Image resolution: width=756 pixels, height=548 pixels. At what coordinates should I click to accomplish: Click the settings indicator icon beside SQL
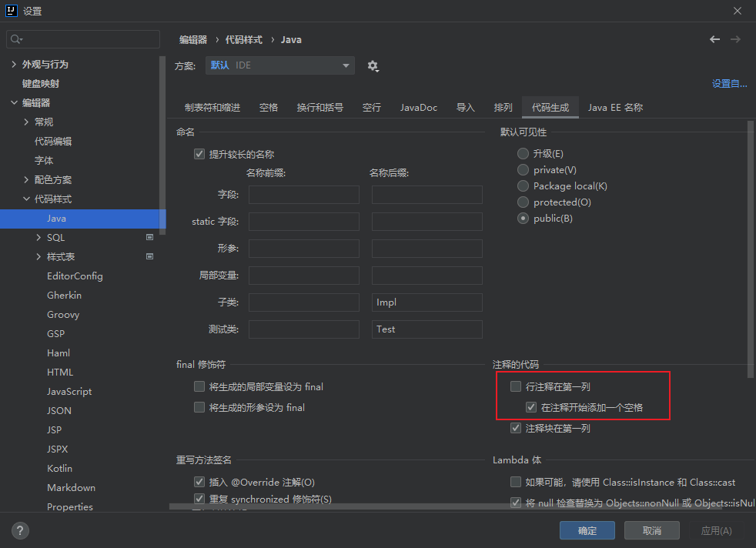[149, 237]
